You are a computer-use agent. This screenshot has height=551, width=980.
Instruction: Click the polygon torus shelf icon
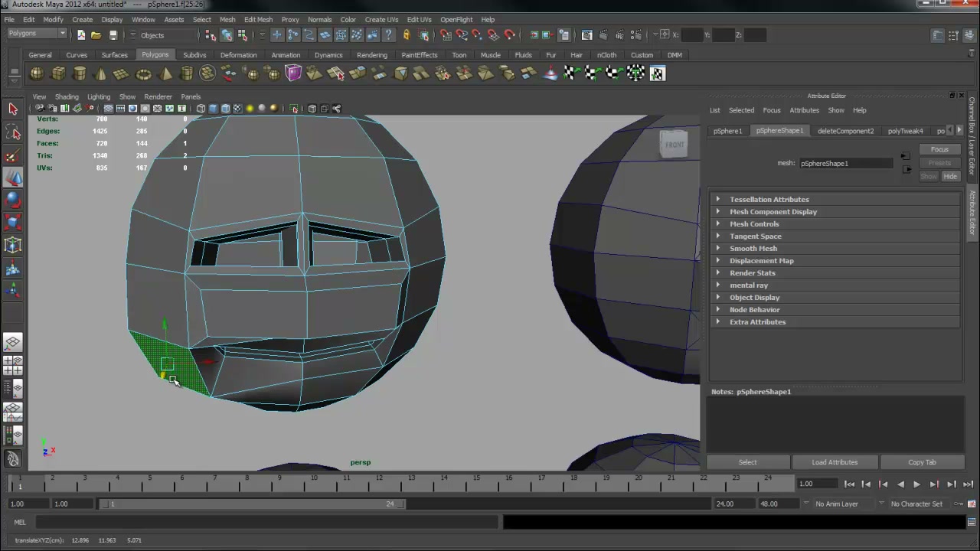(x=143, y=73)
